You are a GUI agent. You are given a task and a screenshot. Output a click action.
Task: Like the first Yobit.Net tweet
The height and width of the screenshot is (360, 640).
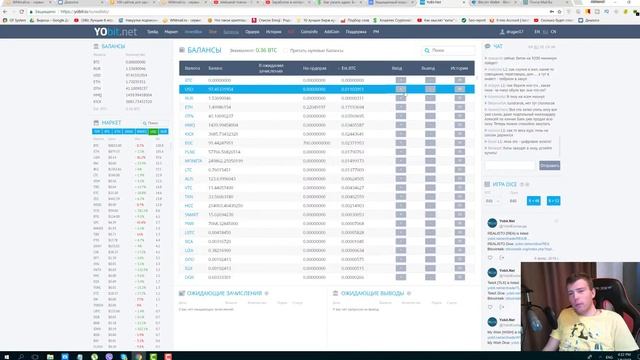click(x=490, y=258)
